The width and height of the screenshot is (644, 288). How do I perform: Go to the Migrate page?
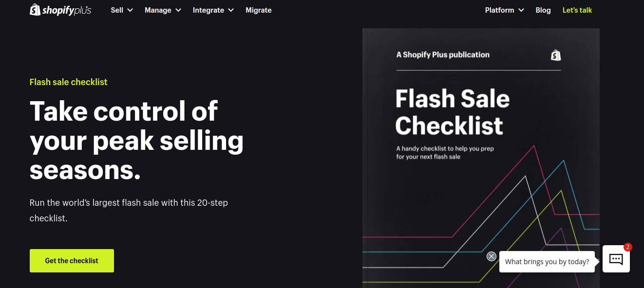click(x=259, y=10)
